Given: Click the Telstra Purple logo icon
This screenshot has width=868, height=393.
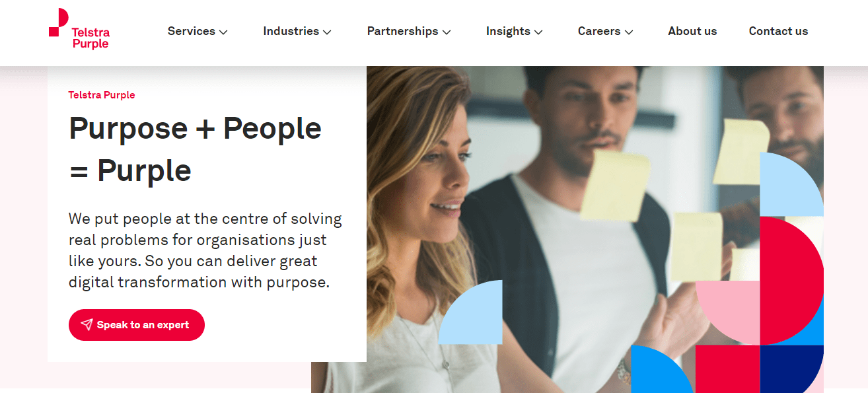Looking at the screenshot, I should pos(59,22).
